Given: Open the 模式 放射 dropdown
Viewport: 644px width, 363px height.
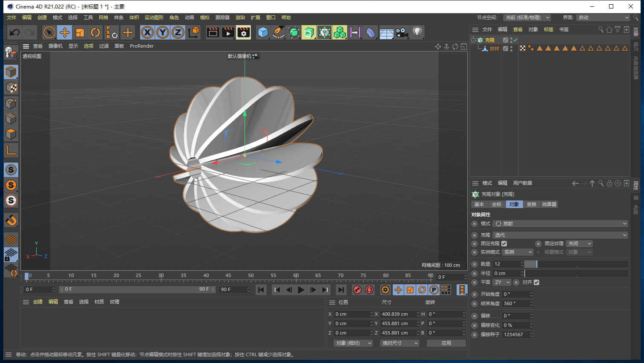Looking at the screenshot, I should point(561,223).
